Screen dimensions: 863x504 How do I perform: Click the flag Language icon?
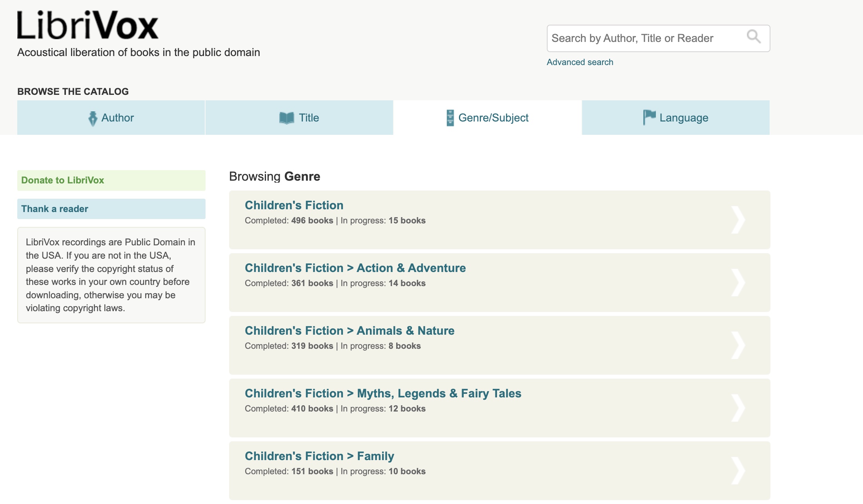tap(649, 117)
